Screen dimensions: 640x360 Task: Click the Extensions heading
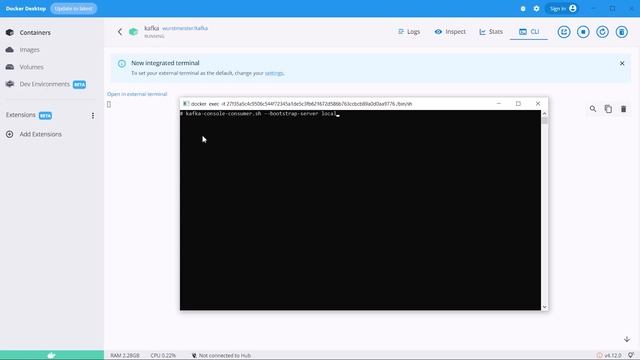(20, 115)
